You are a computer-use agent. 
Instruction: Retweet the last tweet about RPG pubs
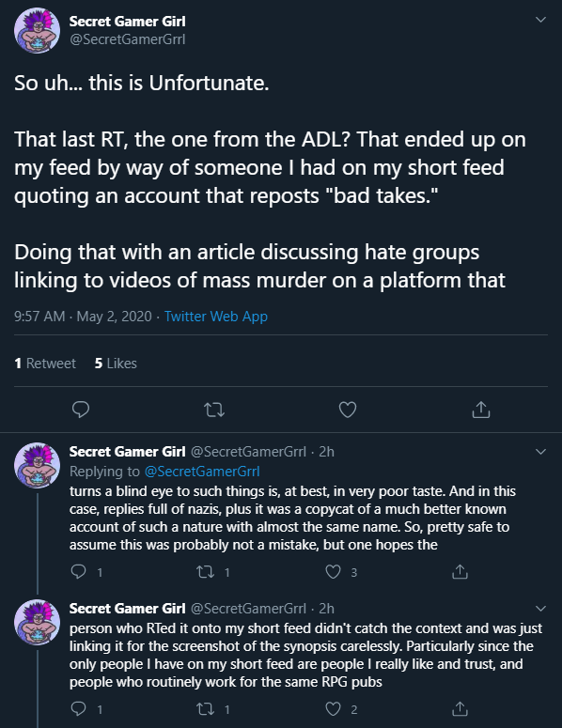pos(205,709)
